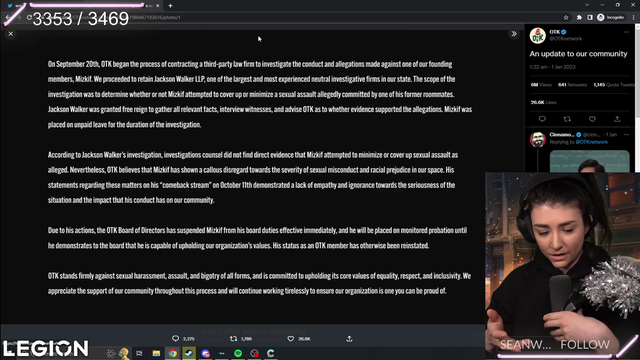Collapse the tweet sidebar with the double chevron

[514, 34]
